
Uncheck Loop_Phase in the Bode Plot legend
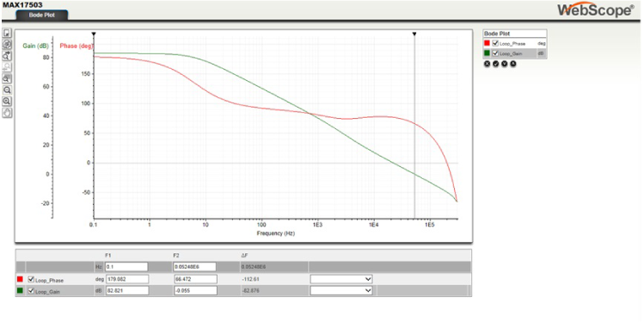495,43
